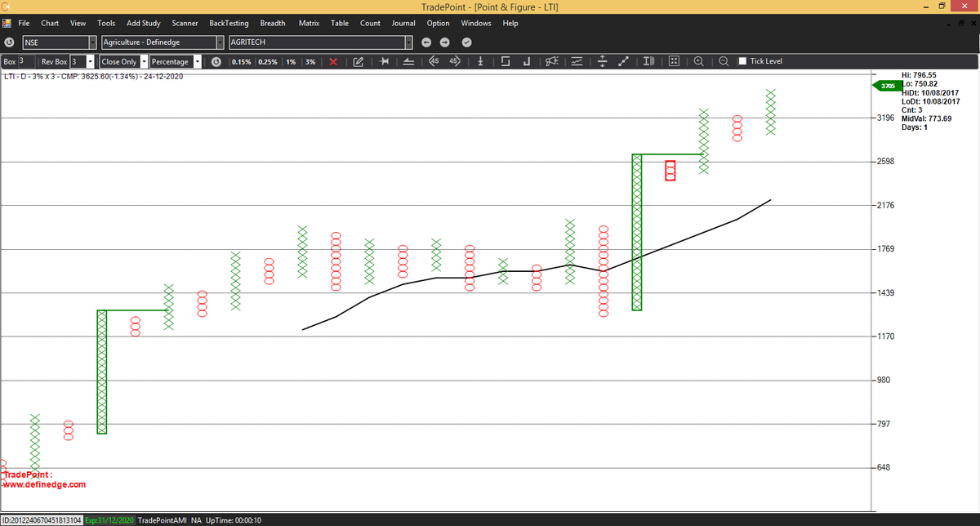Screen dimensions: 980x526
Task: Zoom in with the magnifier plus icon
Action: click(699, 61)
